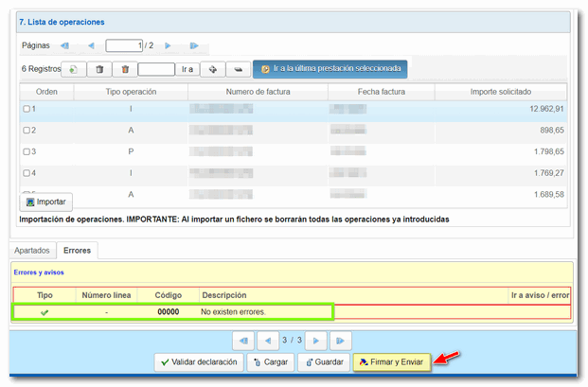Go to previous section in bottom navigator

tap(270, 340)
